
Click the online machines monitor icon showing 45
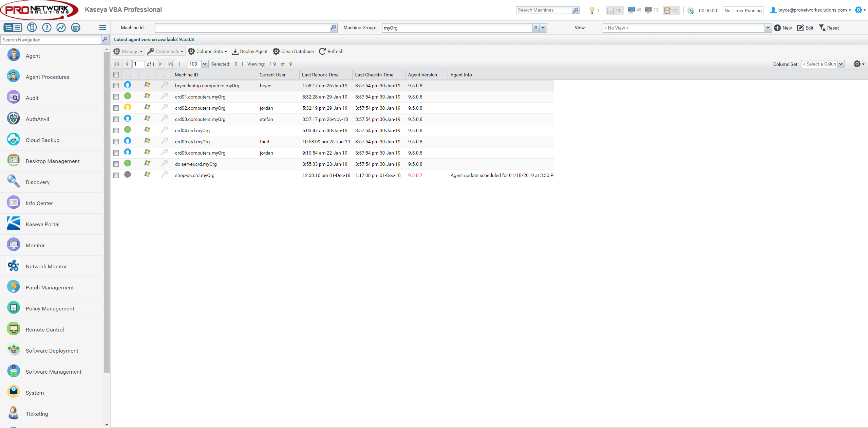point(631,10)
